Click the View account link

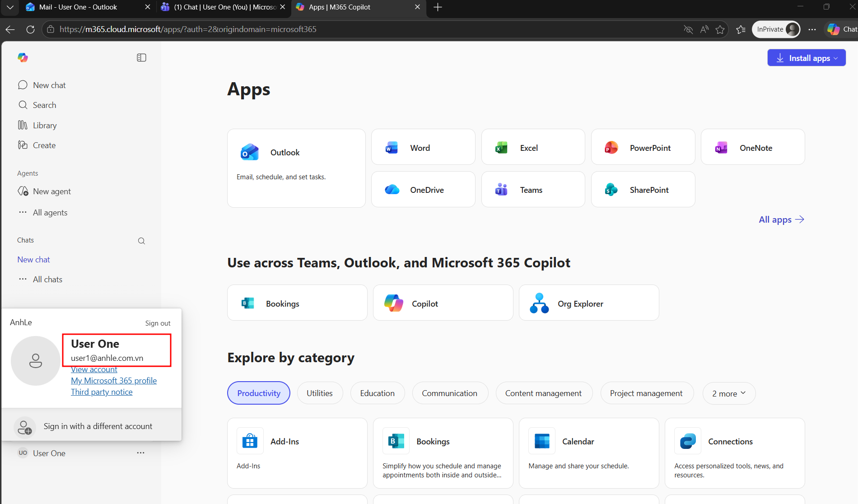pos(94,369)
